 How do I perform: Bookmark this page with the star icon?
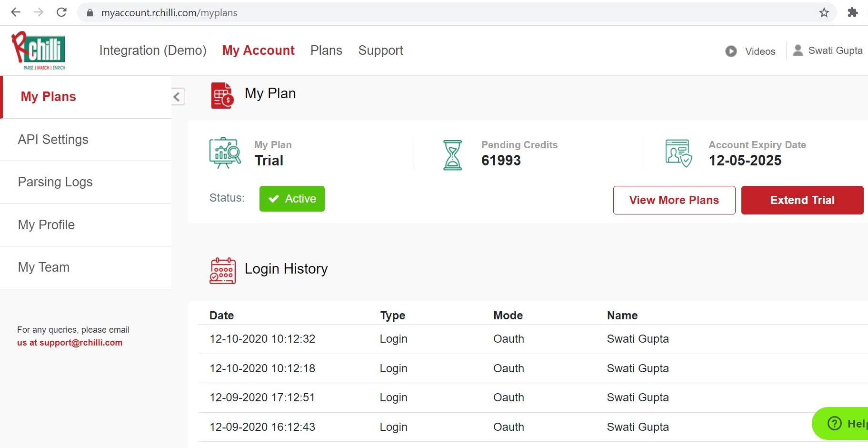[x=824, y=13]
